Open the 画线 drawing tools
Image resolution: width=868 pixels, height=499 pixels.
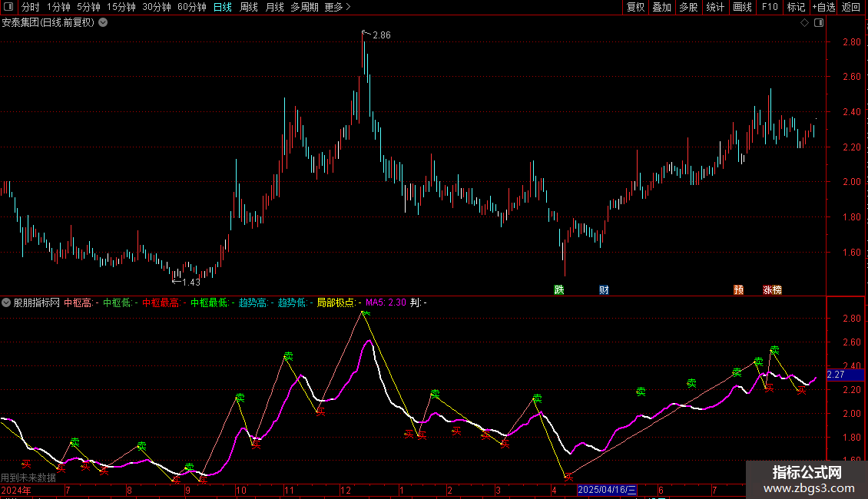(x=742, y=7)
